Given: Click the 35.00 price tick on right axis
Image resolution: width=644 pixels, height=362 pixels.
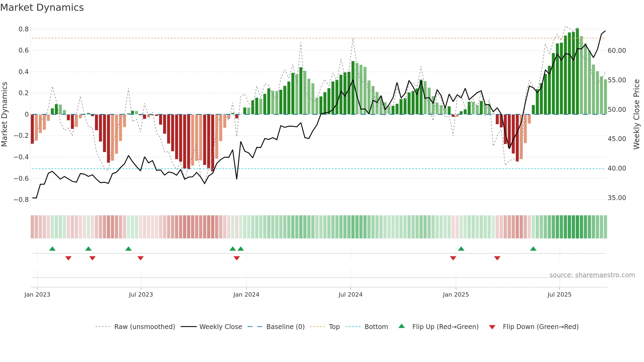Looking at the screenshot, I should [617, 198].
